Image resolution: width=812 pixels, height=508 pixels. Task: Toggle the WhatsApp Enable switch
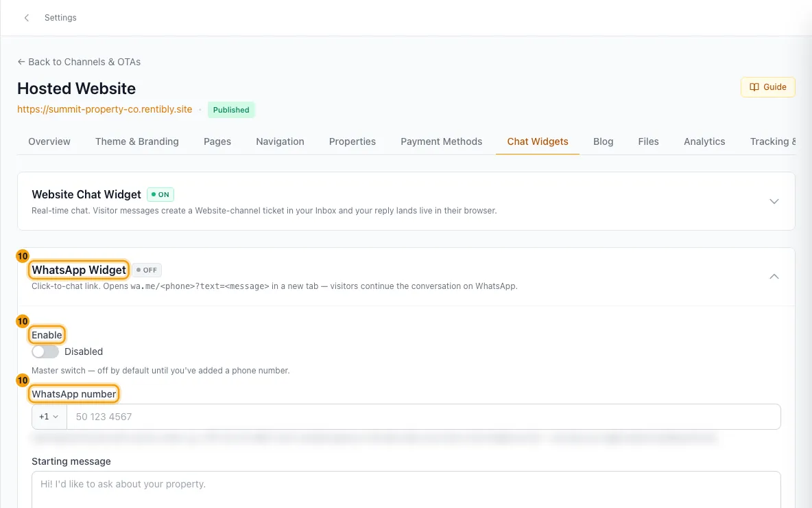(45, 351)
